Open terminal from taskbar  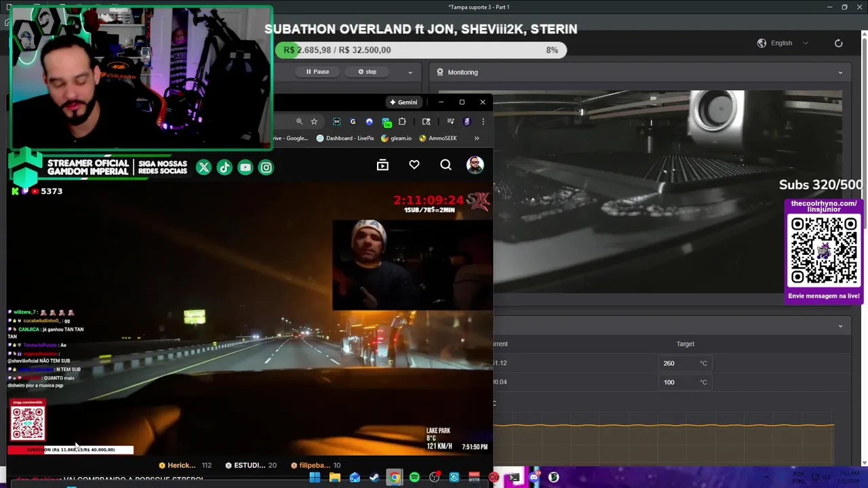click(514, 478)
